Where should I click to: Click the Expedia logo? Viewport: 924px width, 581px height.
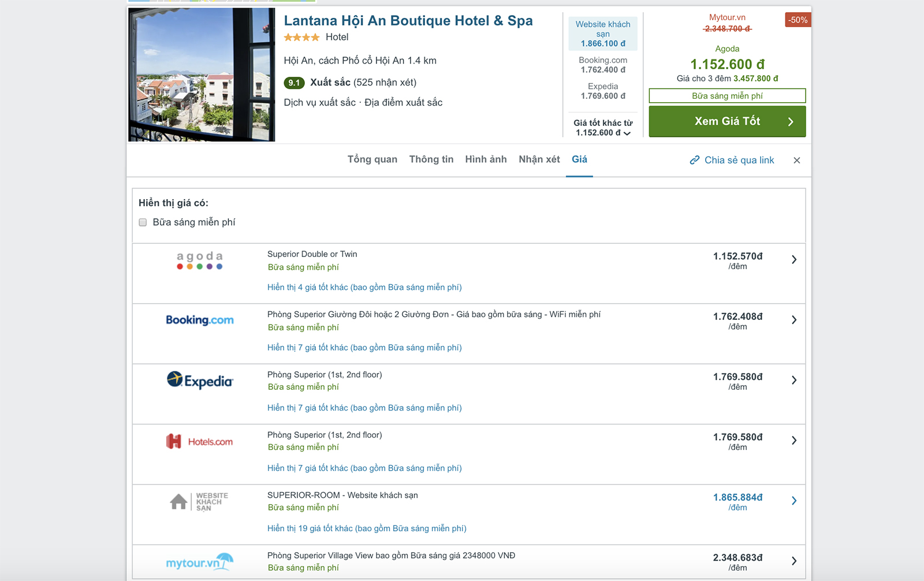pyautogui.click(x=200, y=380)
